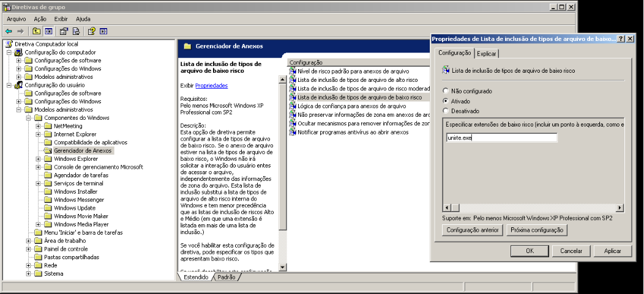Collapse user Modelos administrativos node

coord(18,109)
